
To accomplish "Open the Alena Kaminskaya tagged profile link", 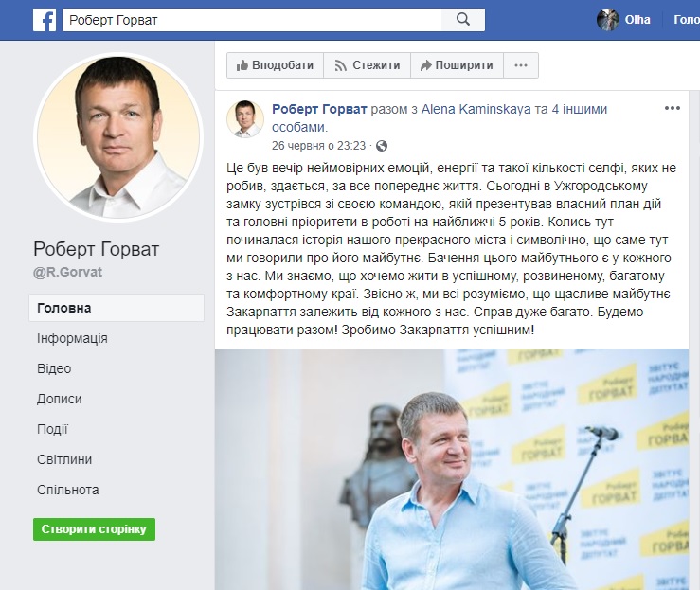I will 476,109.
